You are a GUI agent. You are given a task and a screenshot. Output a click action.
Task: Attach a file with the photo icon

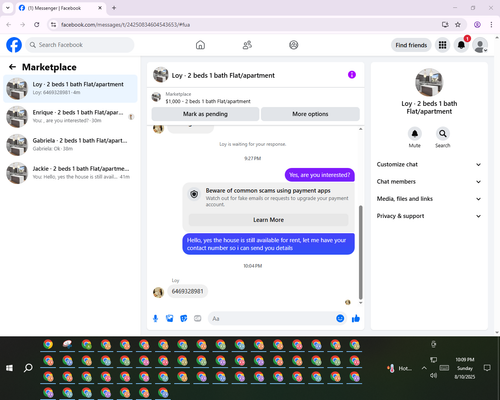pos(170,318)
